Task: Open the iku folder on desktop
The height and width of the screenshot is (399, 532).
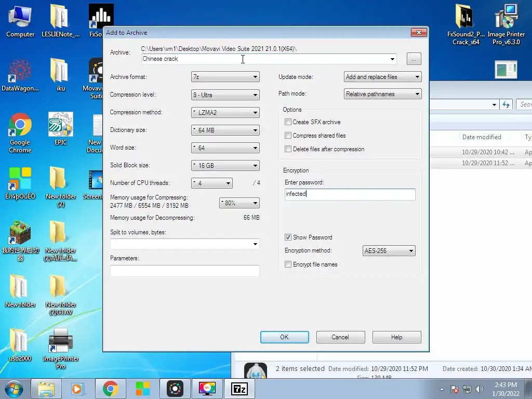Action: pos(60,75)
